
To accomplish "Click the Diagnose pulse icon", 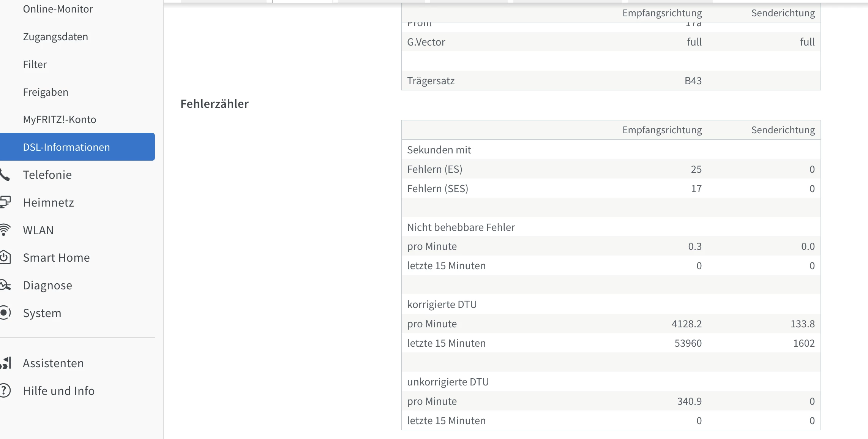I will (x=5, y=285).
